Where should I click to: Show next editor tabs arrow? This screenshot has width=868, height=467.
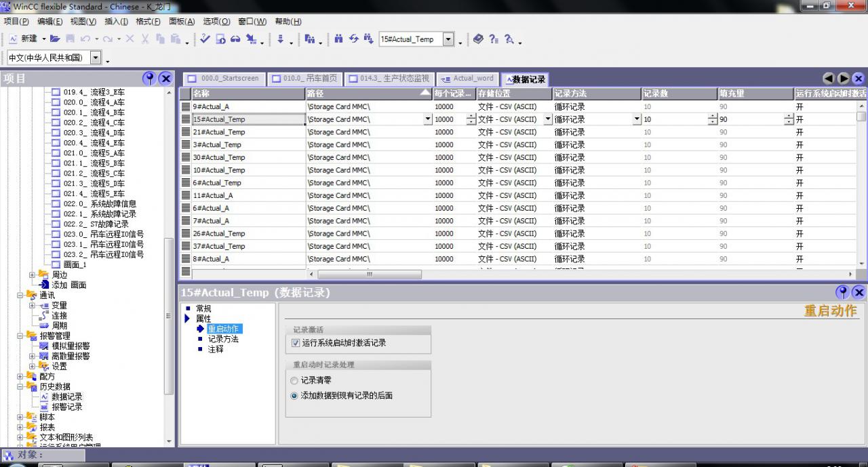click(844, 79)
